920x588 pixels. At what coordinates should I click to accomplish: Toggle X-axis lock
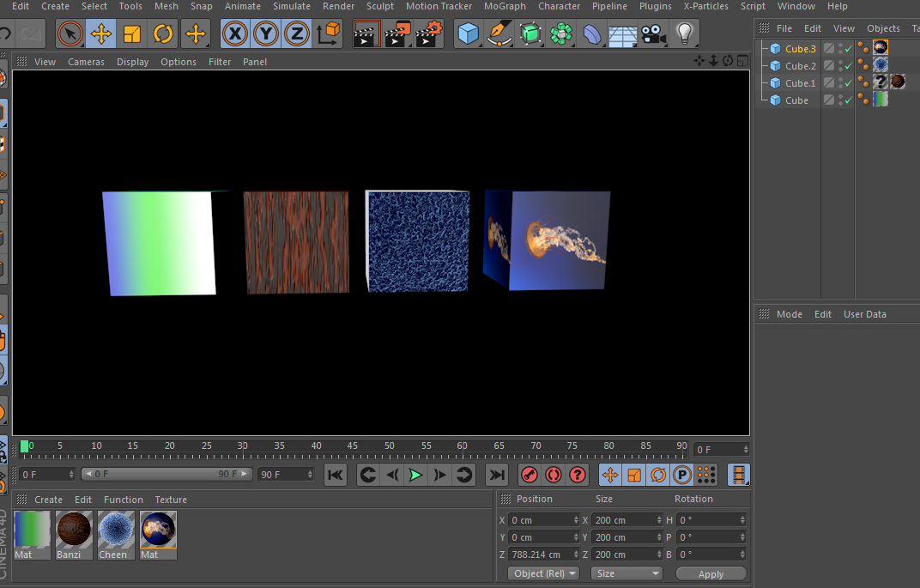point(235,34)
